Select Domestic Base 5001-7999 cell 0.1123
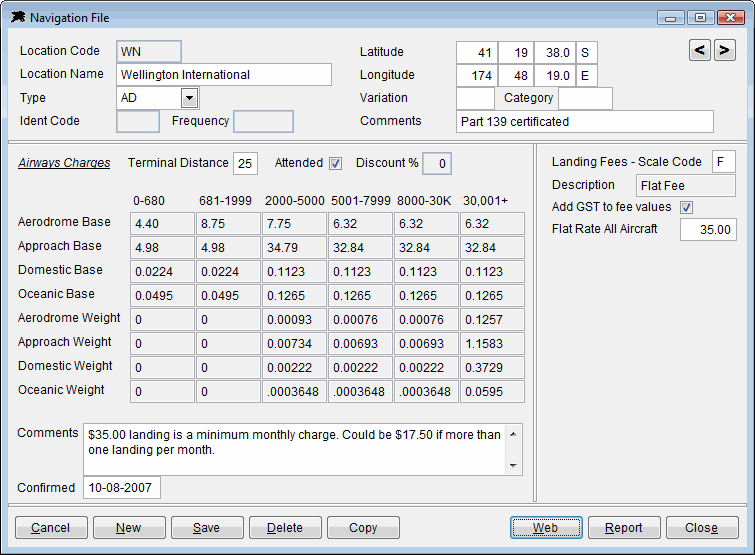Image resolution: width=755 pixels, height=555 pixels. [x=360, y=272]
